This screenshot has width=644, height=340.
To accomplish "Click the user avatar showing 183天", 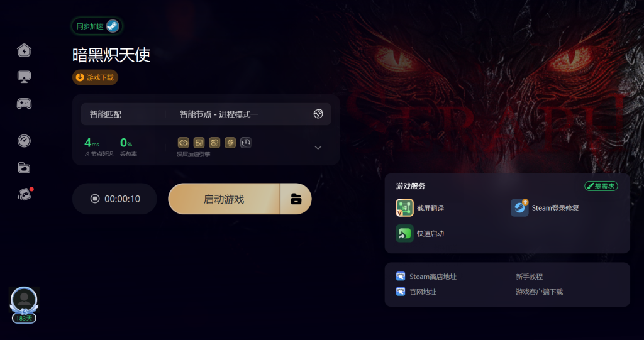I will [x=25, y=305].
